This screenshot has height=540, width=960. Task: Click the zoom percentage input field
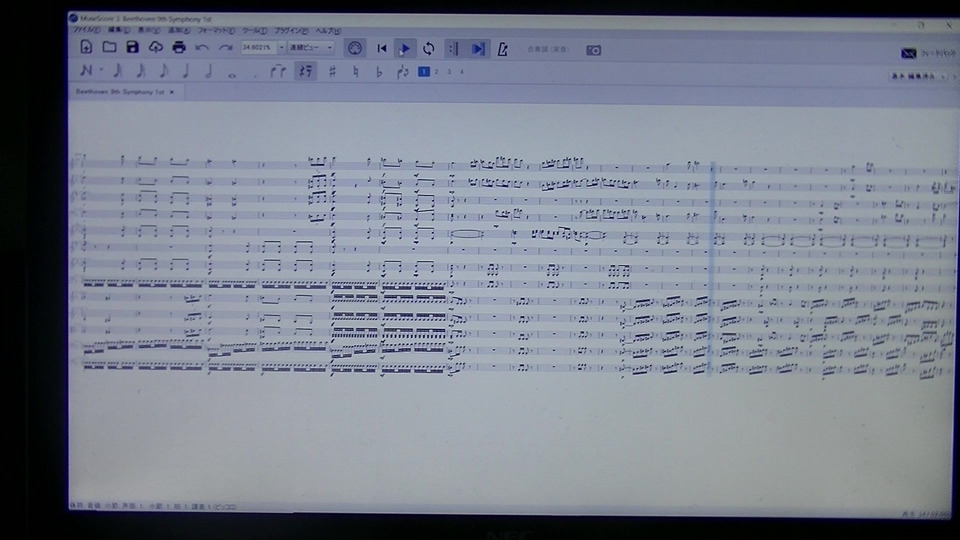click(258, 47)
